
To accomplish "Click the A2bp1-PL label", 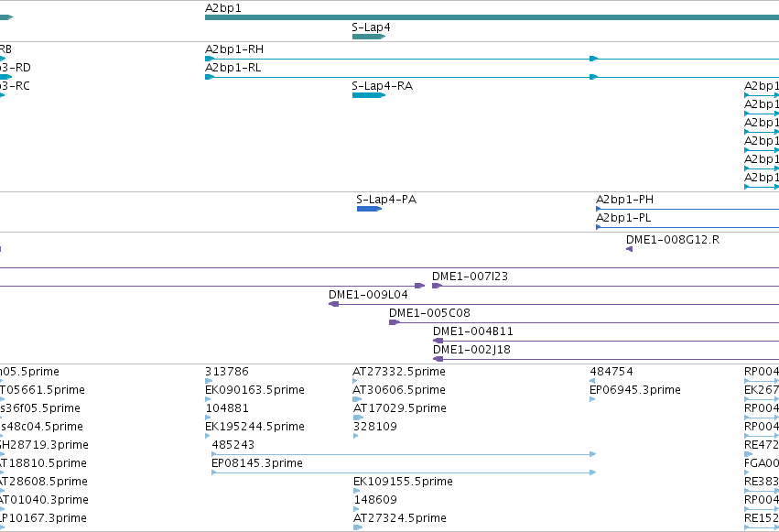I will tap(623, 218).
